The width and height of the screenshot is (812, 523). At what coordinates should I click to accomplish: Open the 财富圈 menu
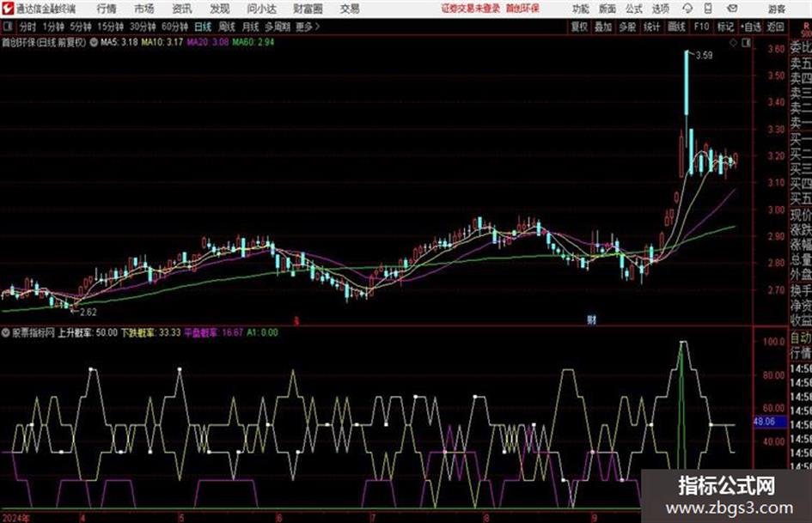[308, 9]
